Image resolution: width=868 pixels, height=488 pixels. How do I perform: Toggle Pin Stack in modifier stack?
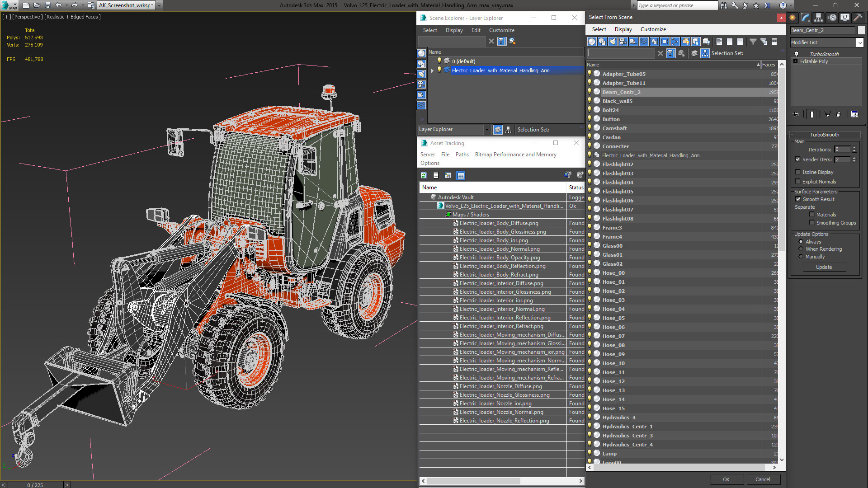[796, 114]
